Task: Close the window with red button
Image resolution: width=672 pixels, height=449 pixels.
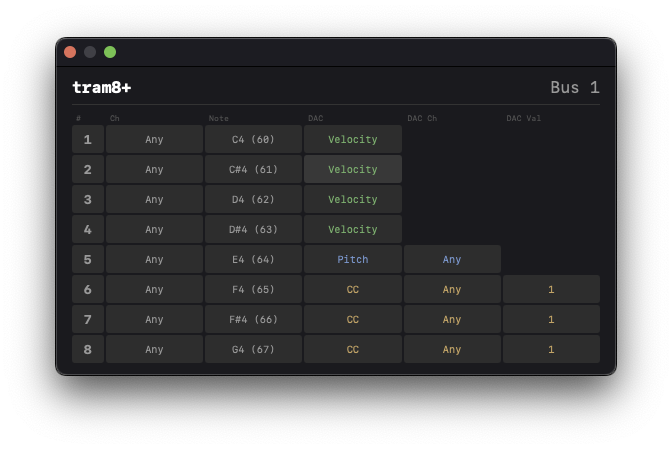Action: pos(70,52)
